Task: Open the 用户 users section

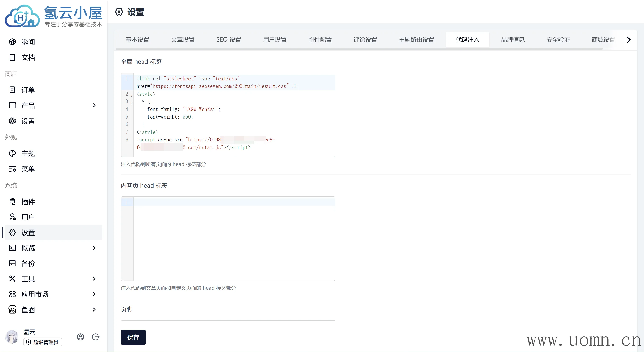Action: [28, 217]
